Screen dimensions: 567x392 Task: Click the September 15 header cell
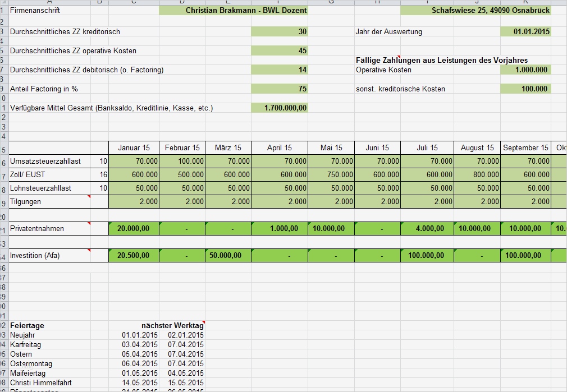[525, 147]
